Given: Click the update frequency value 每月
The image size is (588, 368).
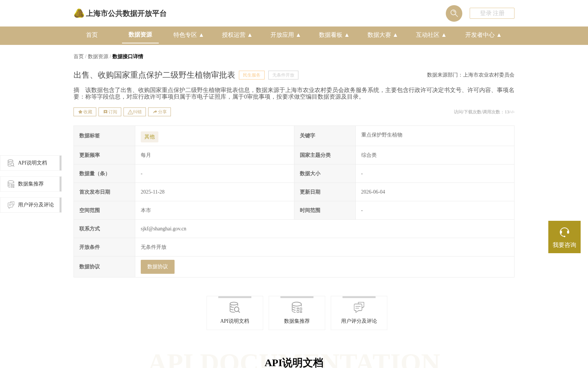Looking at the screenshot, I should pos(146,155).
